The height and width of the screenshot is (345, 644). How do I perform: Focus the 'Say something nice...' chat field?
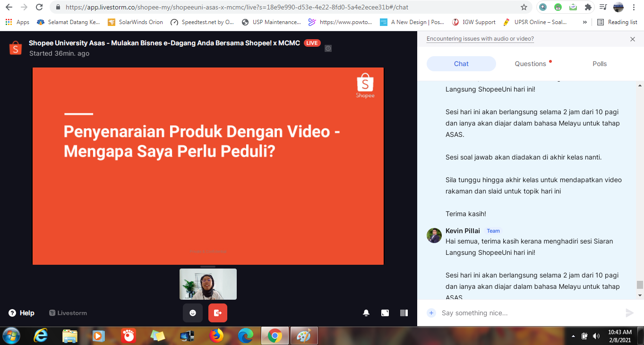[x=529, y=313]
